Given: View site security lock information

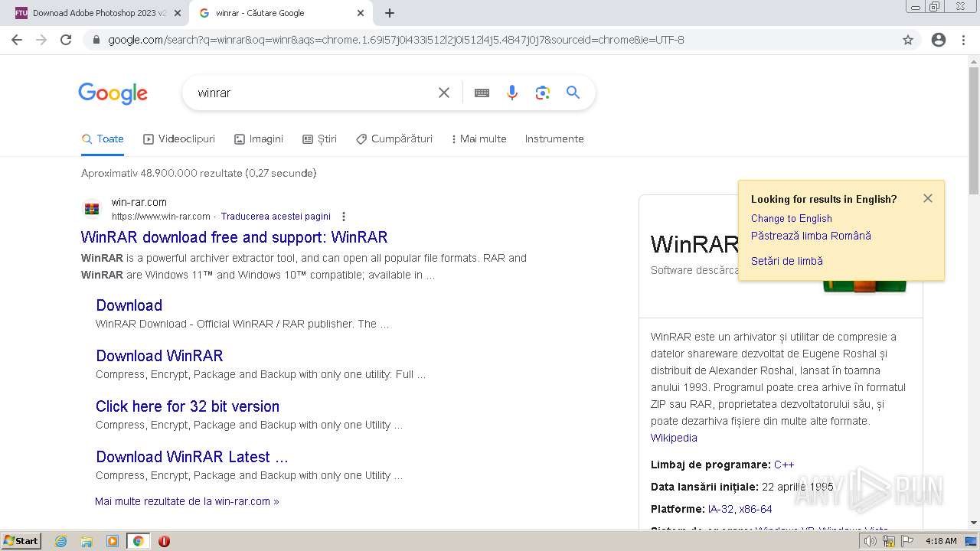Looking at the screenshot, I should click(x=96, y=40).
